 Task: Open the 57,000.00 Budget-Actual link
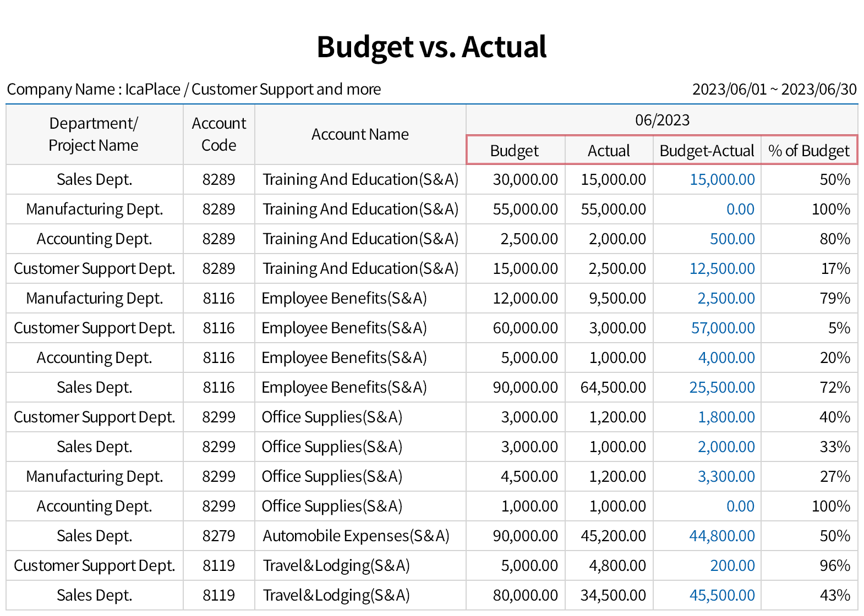[723, 328]
